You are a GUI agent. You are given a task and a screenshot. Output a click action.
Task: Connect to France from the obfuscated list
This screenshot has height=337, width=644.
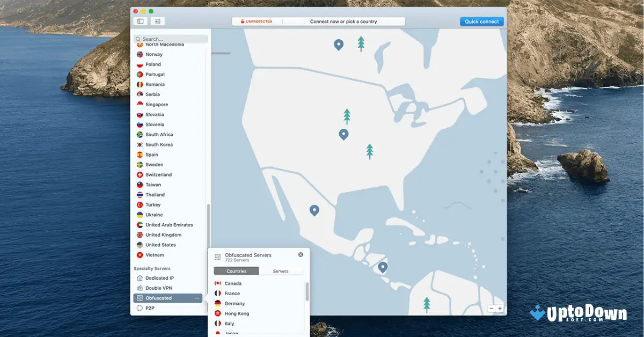click(x=233, y=293)
